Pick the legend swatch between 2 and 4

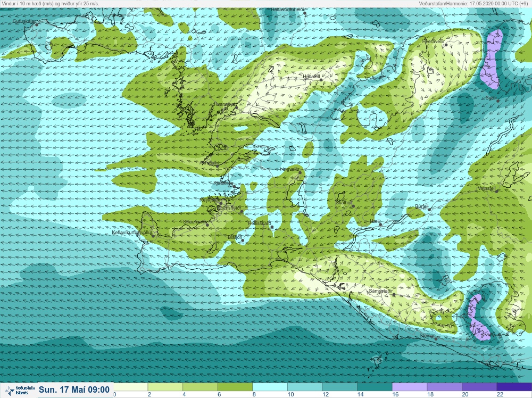click(165, 387)
